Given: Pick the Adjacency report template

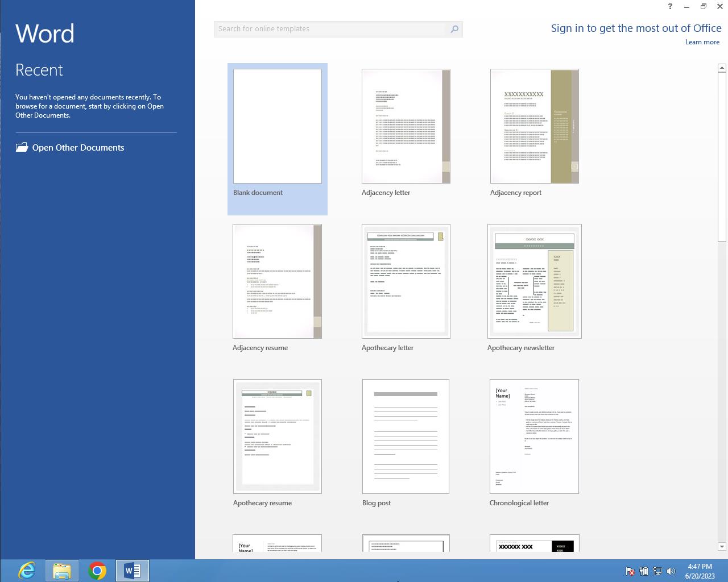Looking at the screenshot, I should click(535, 126).
